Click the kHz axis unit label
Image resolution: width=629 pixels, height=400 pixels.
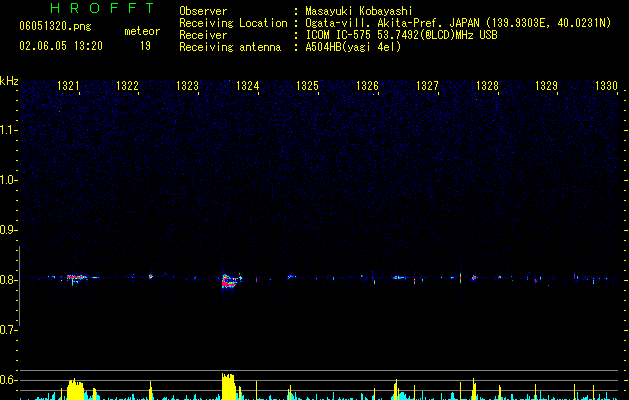[x=9, y=81]
